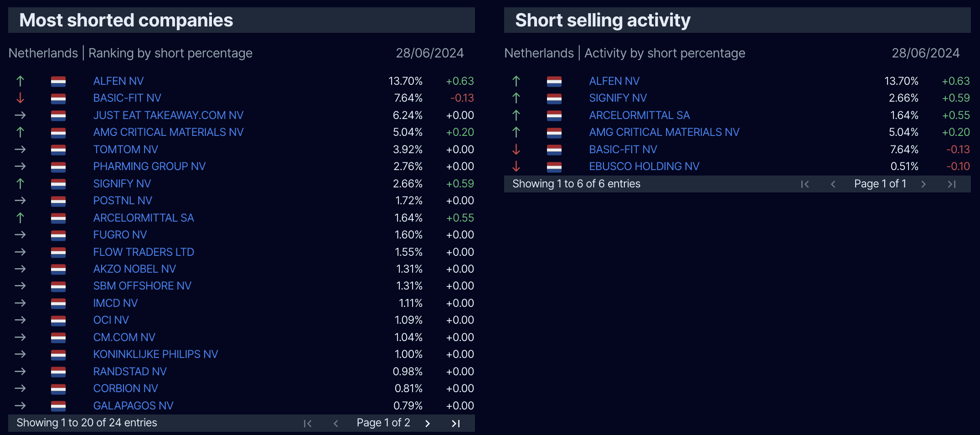Click the 'Short selling activity' heading
Image resolution: width=980 pixels, height=435 pixels.
click(603, 20)
